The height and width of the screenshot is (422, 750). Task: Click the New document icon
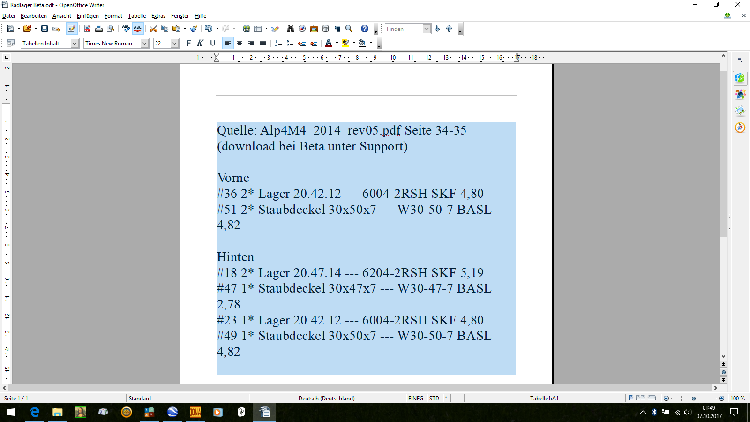(10, 29)
